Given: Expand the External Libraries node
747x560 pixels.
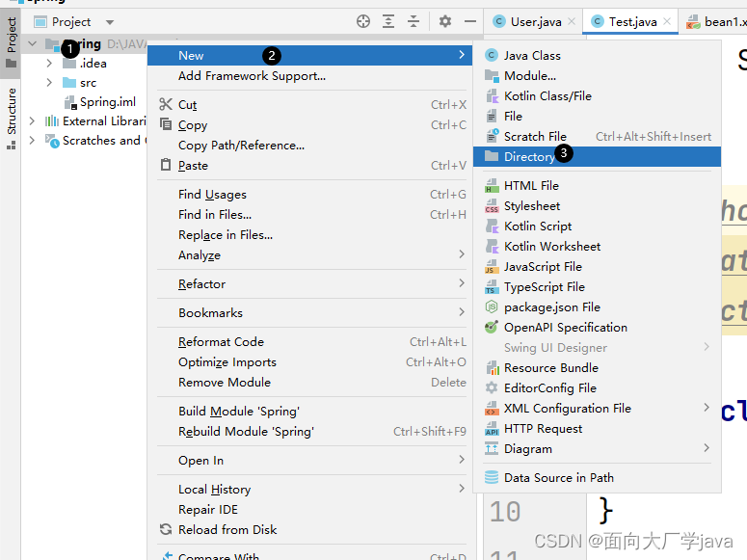Looking at the screenshot, I should [32, 121].
